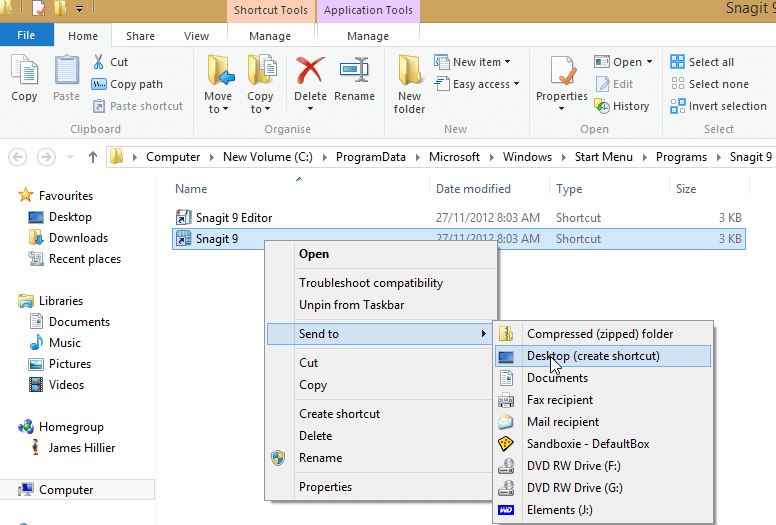Expand the chevron after Programs breadcrumb

(719, 157)
